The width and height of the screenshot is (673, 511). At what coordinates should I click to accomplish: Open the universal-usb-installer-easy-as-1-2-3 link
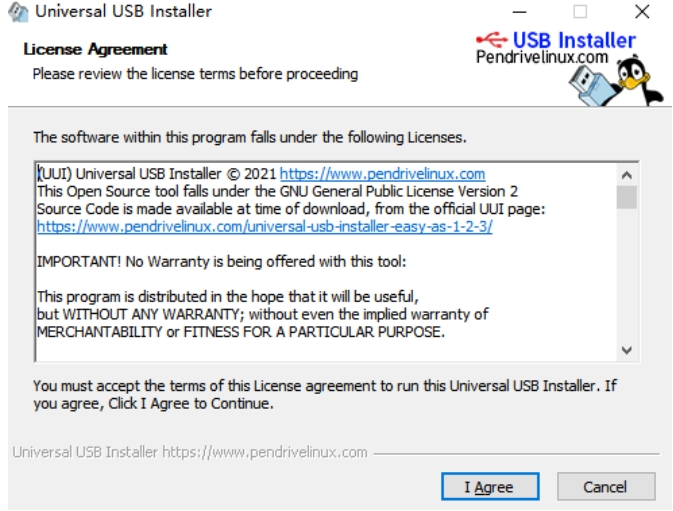(264, 226)
